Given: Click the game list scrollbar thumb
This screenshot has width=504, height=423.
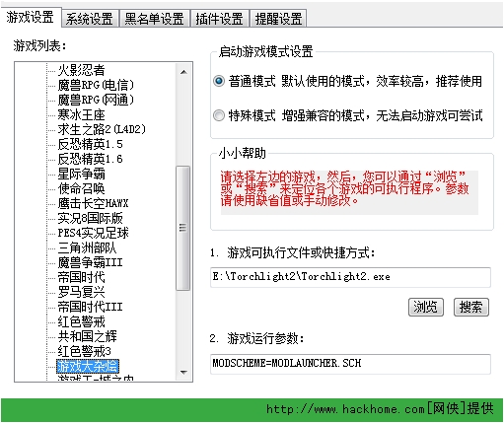Looking at the screenshot, I should point(183,228).
